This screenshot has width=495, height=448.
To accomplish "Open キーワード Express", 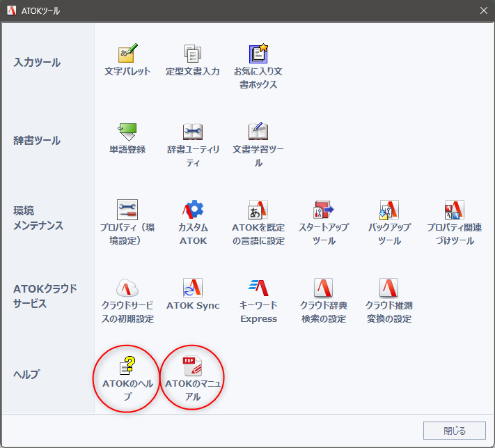I will pyautogui.click(x=258, y=301).
